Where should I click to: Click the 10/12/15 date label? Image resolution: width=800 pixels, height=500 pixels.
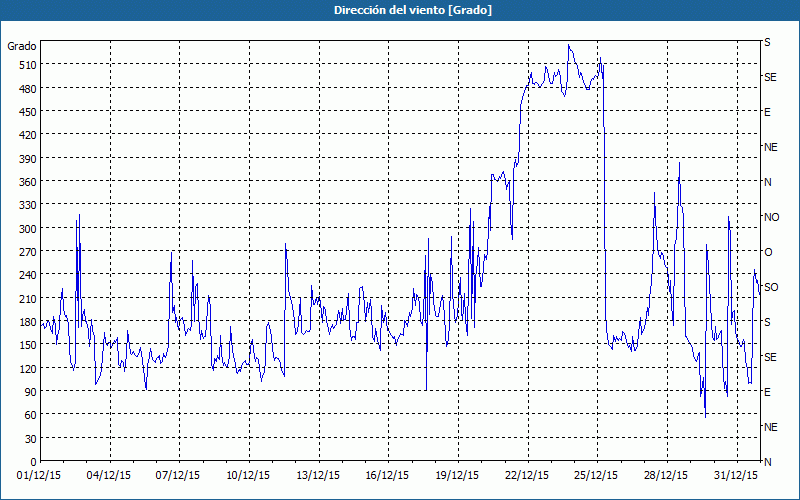coord(248,476)
